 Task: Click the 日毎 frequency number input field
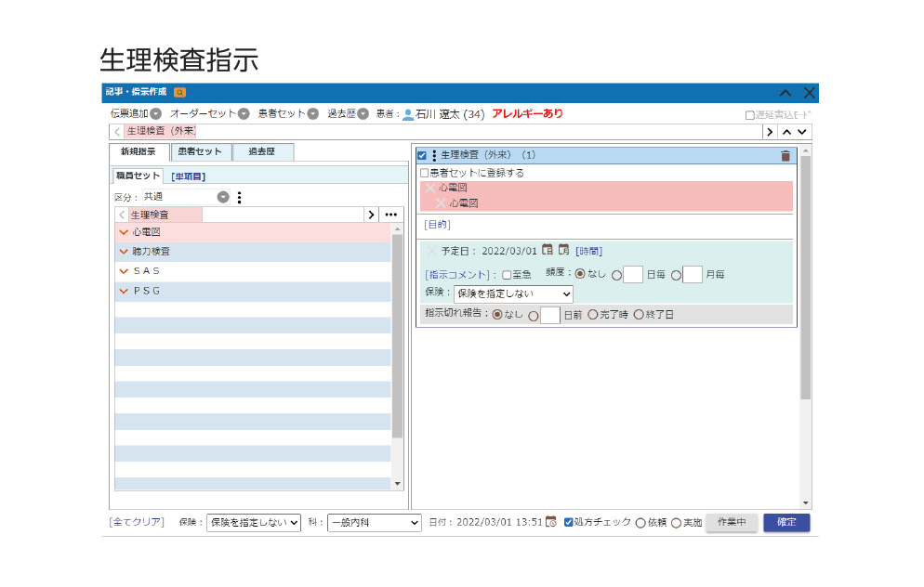(x=632, y=275)
